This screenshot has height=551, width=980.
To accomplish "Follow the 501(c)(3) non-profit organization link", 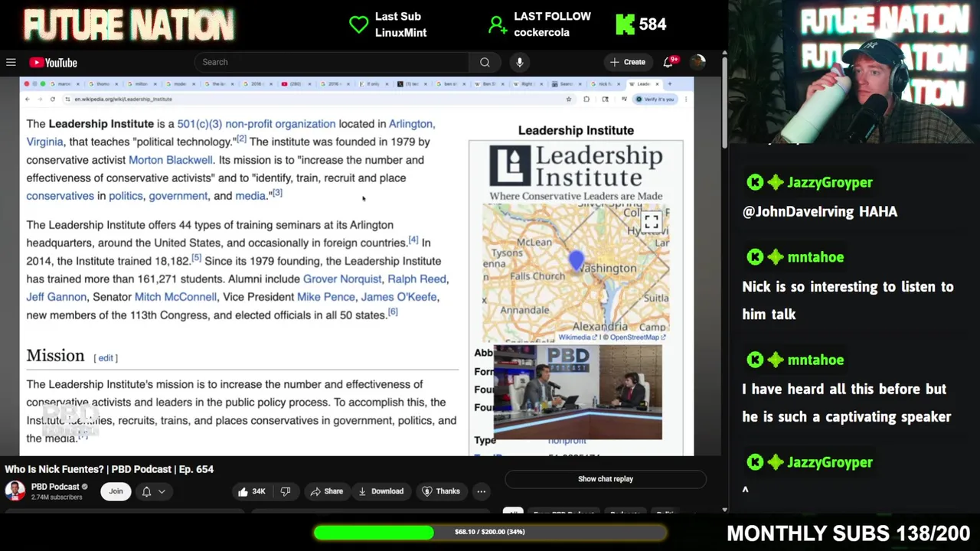I will pyautogui.click(x=256, y=124).
